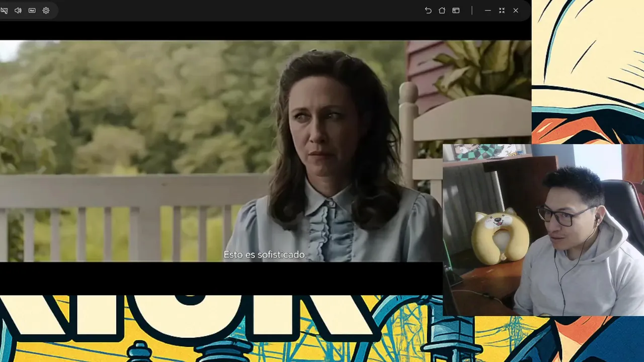The image size is (644, 362).
Task: Click the subtitle text "Esto es sofisticado."
Action: point(265,255)
